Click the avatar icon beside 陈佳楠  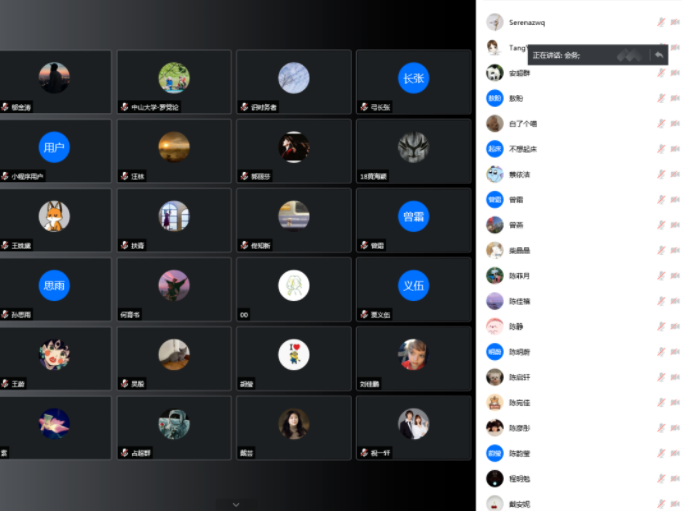(494, 301)
